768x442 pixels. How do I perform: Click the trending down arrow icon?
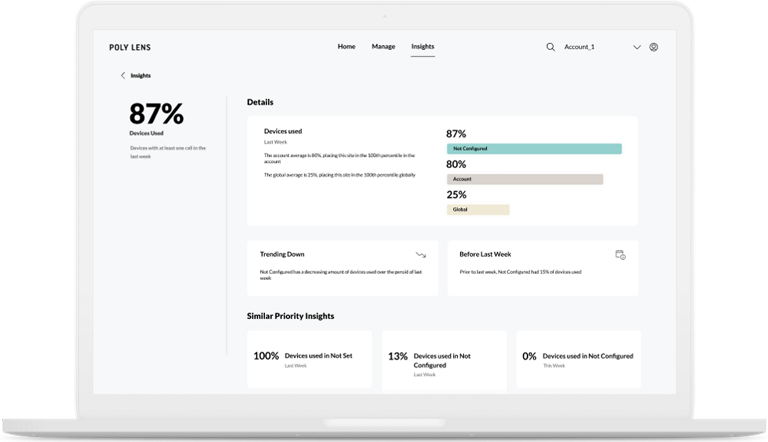421,255
